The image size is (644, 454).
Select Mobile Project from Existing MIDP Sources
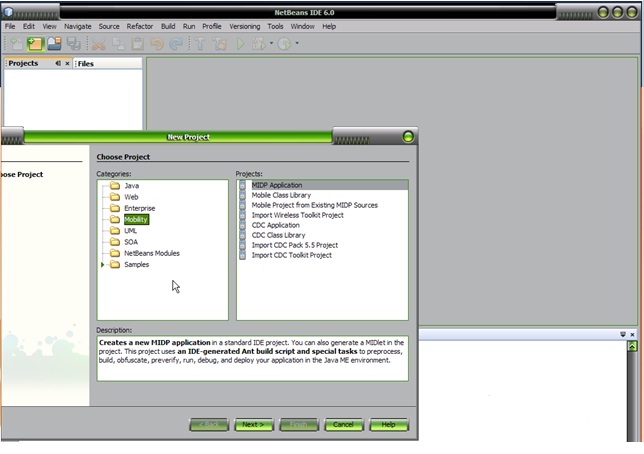(315, 205)
